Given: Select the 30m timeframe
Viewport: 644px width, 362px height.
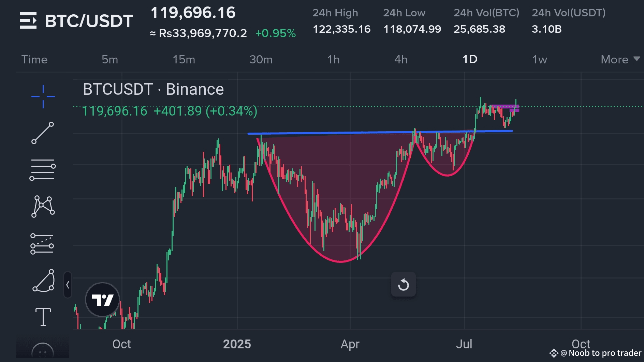Looking at the screenshot, I should [261, 60].
